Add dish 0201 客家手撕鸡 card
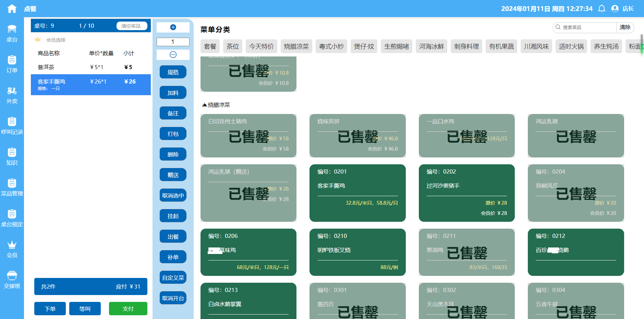The width and height of the screenshot is (644, 319). [357, 193]
